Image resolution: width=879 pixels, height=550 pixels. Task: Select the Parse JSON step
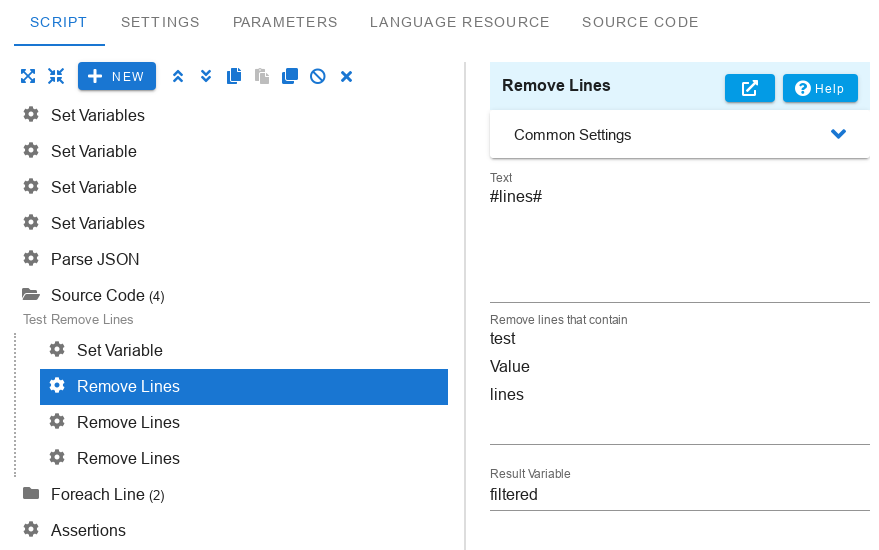pos(95,259)
